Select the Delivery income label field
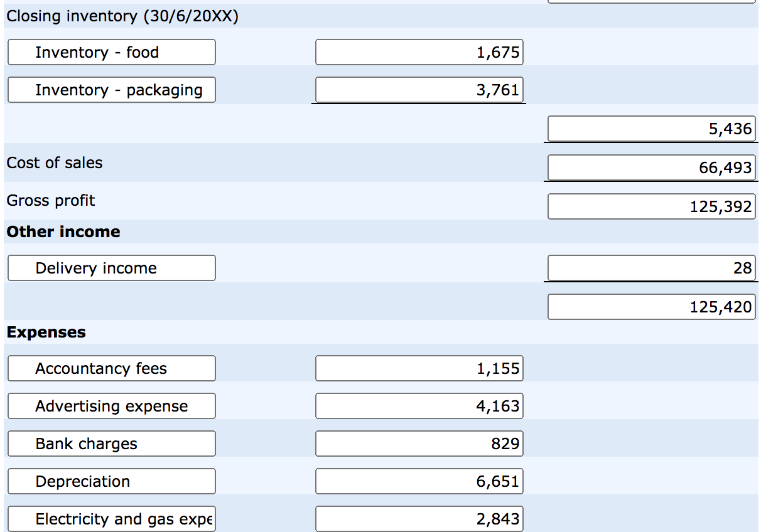 pos(112,268)
